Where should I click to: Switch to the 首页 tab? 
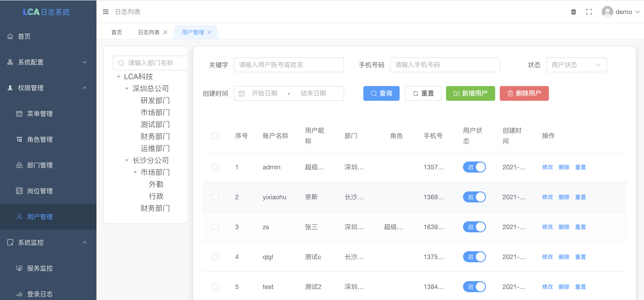pyautogui.click(x=116, y=32)
